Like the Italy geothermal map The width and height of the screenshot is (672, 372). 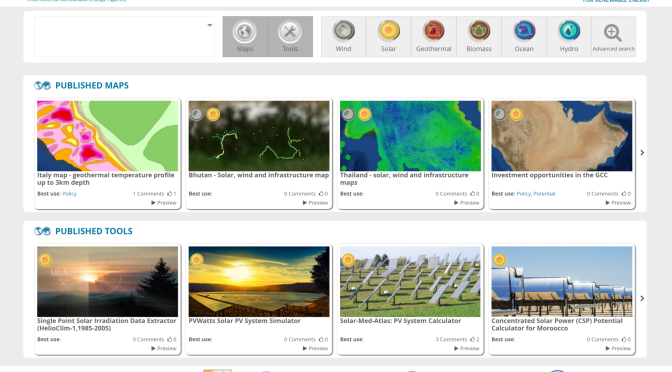point(171,194)
